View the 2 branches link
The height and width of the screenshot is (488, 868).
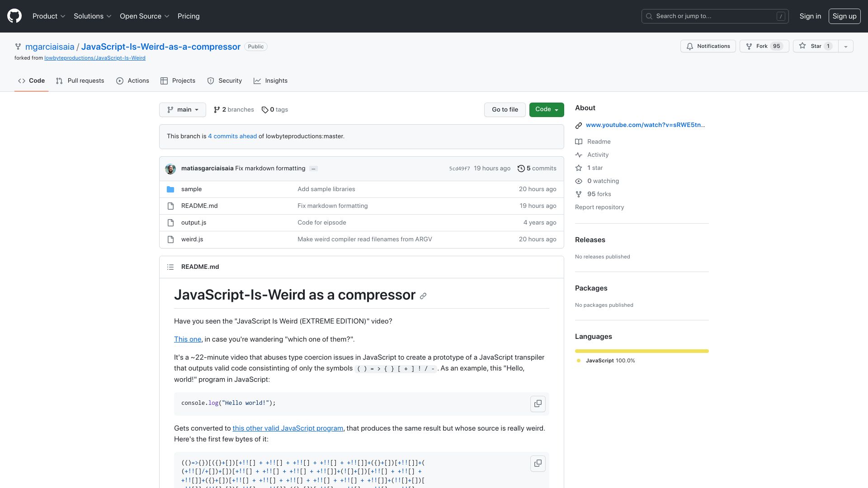point(234,110)
